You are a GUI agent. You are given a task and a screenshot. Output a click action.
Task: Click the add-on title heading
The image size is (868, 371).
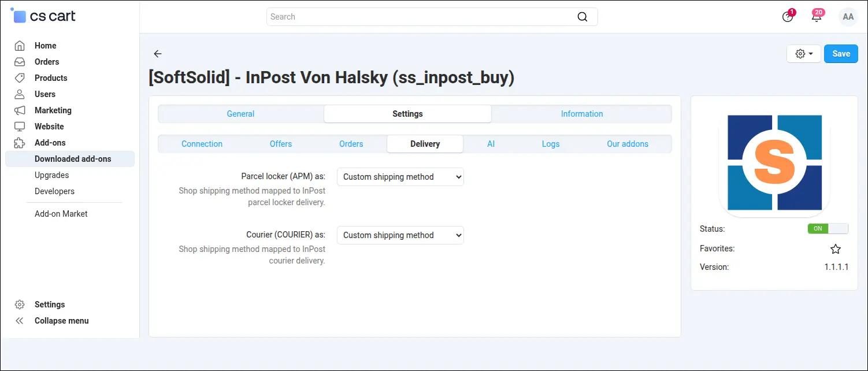[x=332, y=77]
